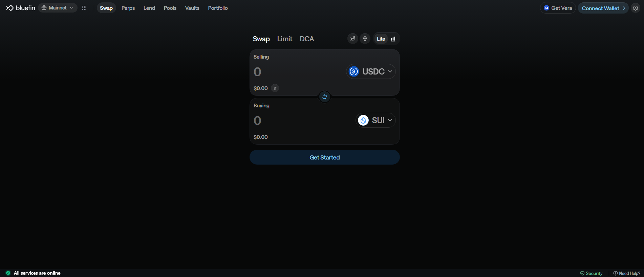Open the Lend page
644x277 pixels.
point(149,8)
